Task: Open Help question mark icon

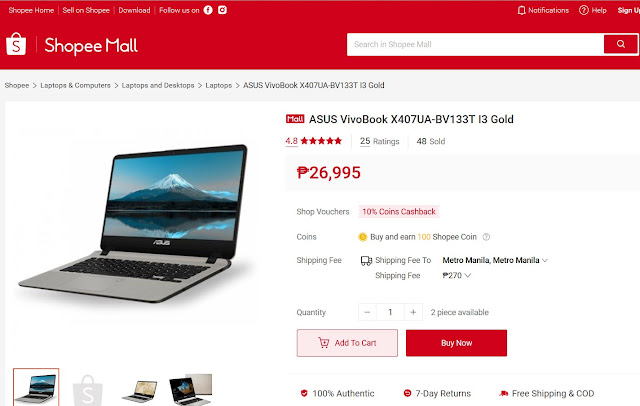Action: pyautogui.click(x=584, y=10)
